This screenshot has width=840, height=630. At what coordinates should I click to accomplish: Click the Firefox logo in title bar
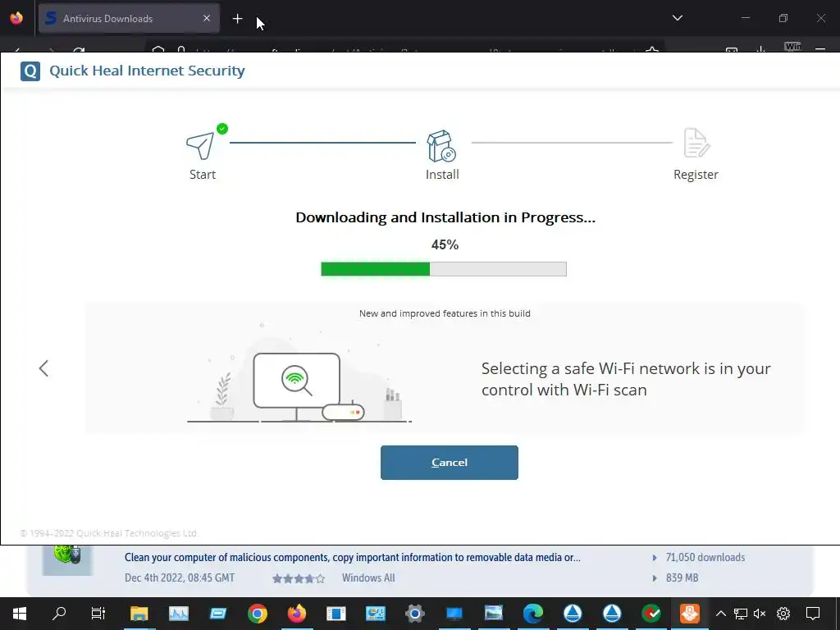[16, 18]
